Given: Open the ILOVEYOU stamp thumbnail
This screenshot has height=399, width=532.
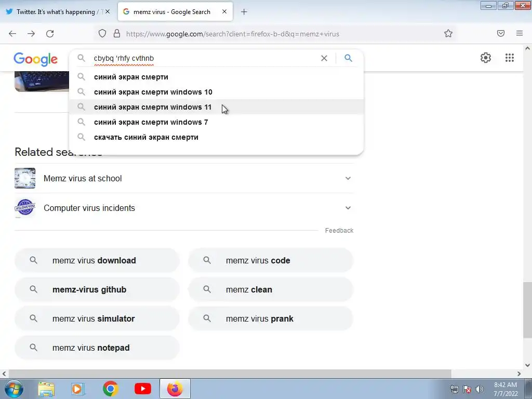Looking at the screenshot, I should [x=25, y=208].
